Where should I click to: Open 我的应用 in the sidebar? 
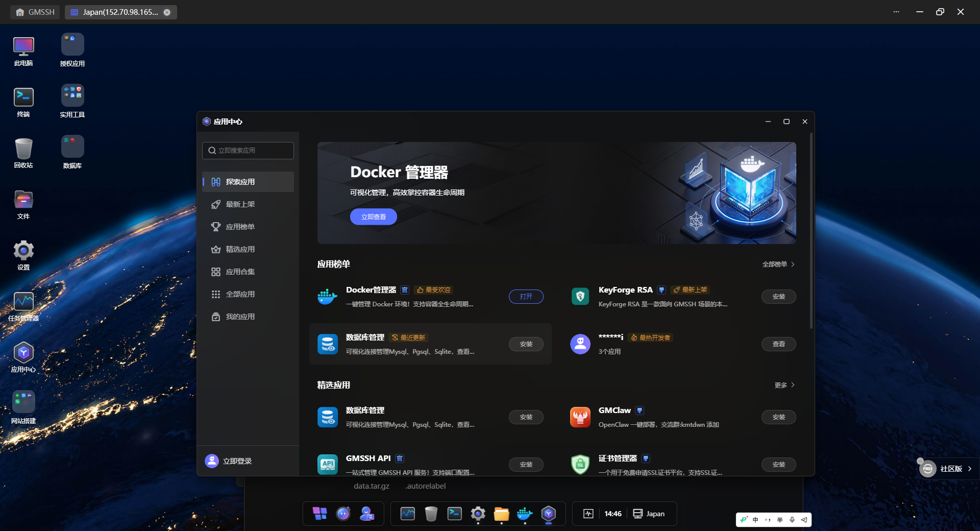pos(248,317)
